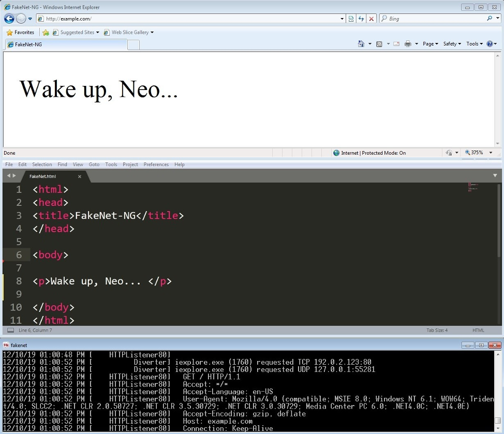Open the editor Goto menu
This screenshot has height=434, width=504.
coord(94,164)
